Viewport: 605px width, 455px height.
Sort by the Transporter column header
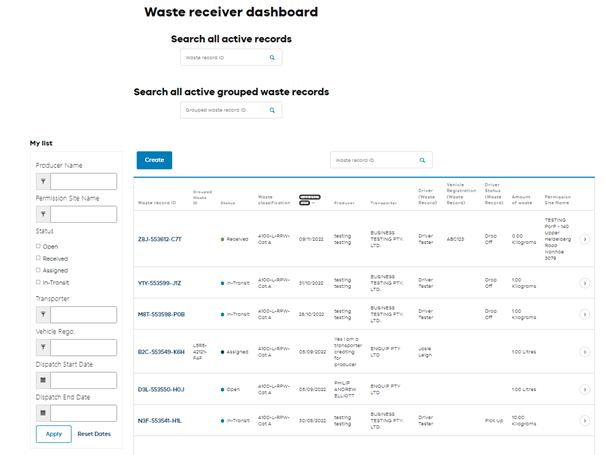384,203
